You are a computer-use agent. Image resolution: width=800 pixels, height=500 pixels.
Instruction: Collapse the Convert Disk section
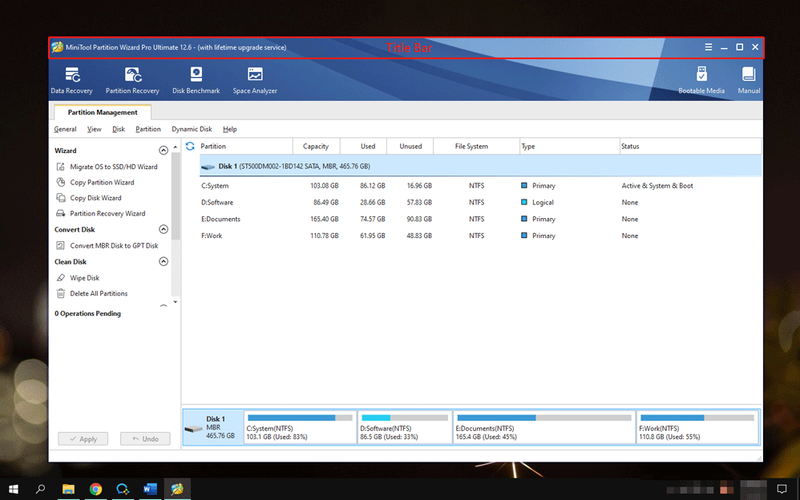click(163, 229)
